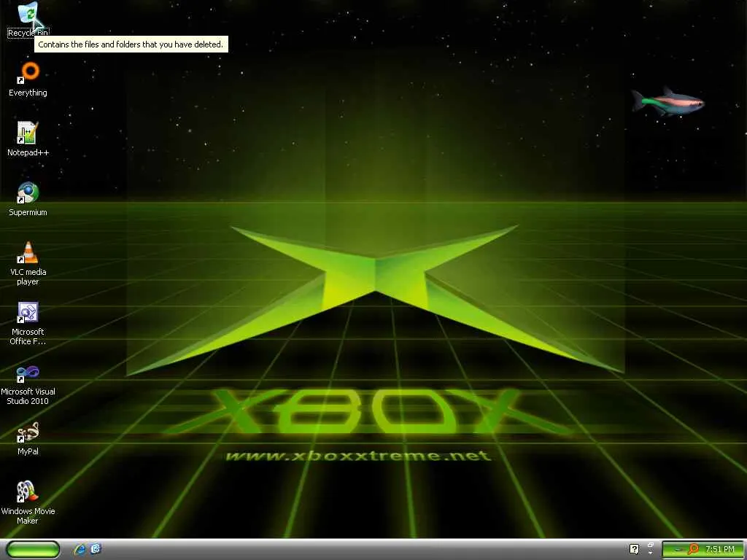
Task: Open the language bar help icon
Action: coord(634,549)
